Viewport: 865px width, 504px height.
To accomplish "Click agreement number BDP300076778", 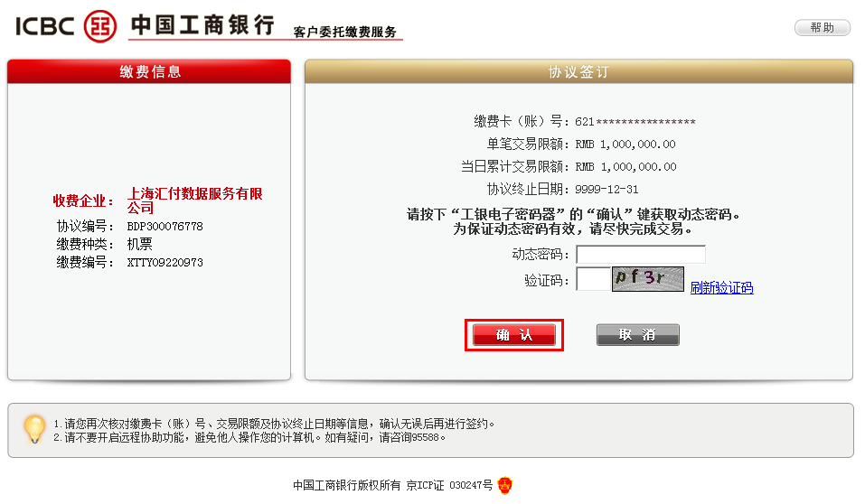I will point(165,227).
